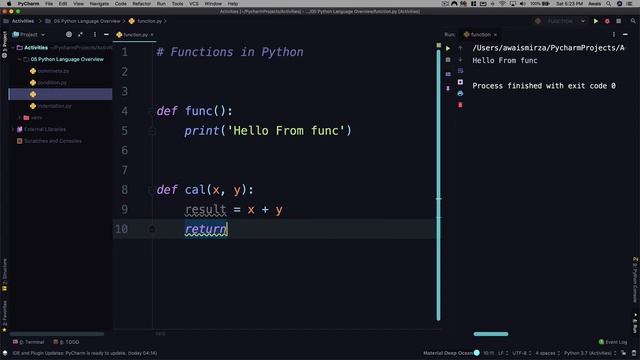This screenshot has height=360, width=640.
Task: Open the Terminal tool window
Action: (28, 342)
